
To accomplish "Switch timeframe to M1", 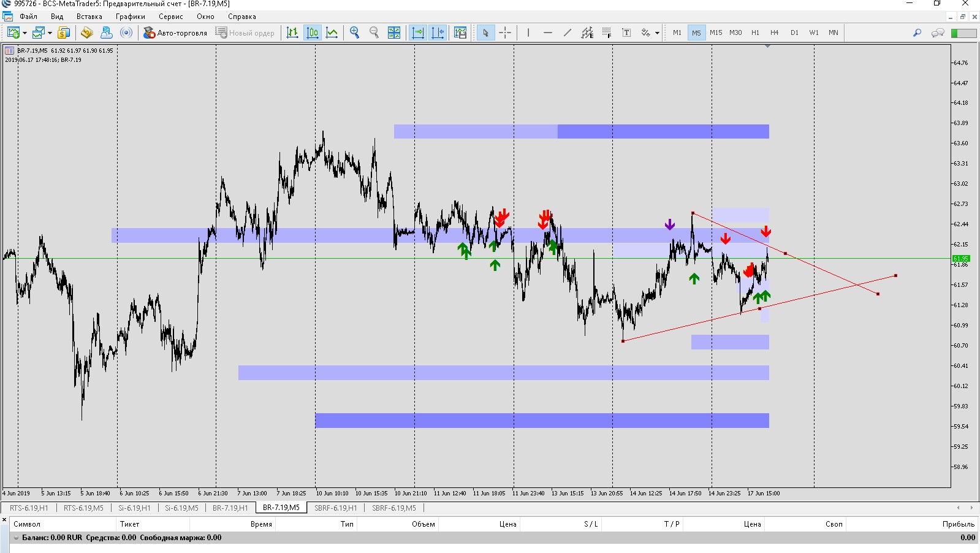I will click(x=677, y=32).
